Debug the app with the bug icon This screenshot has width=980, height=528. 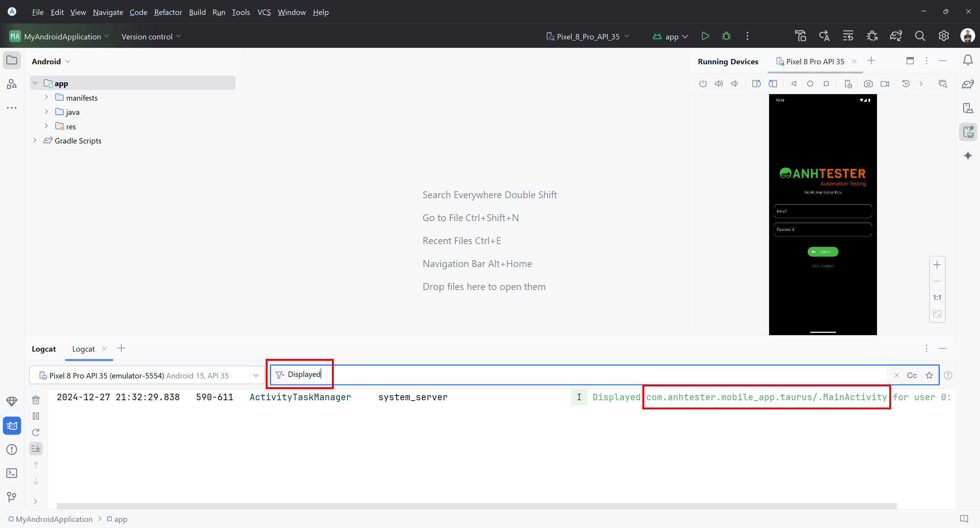coord(726,36)
